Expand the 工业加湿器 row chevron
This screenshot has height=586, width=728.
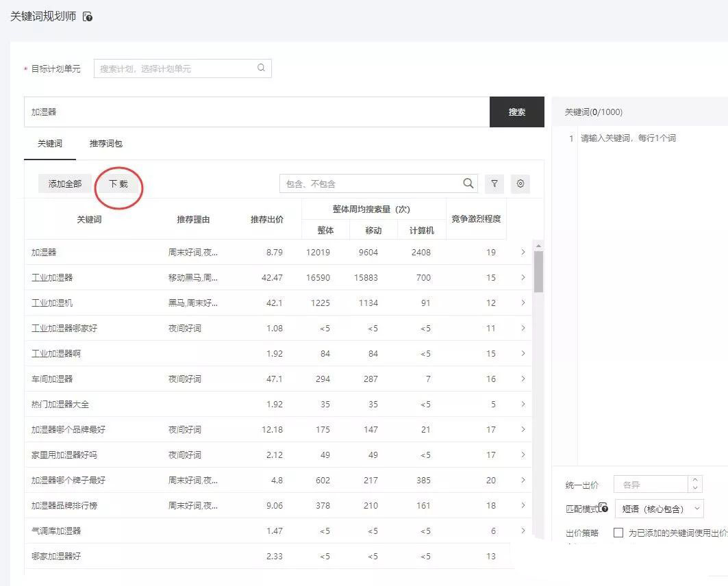tap(523, 277)
